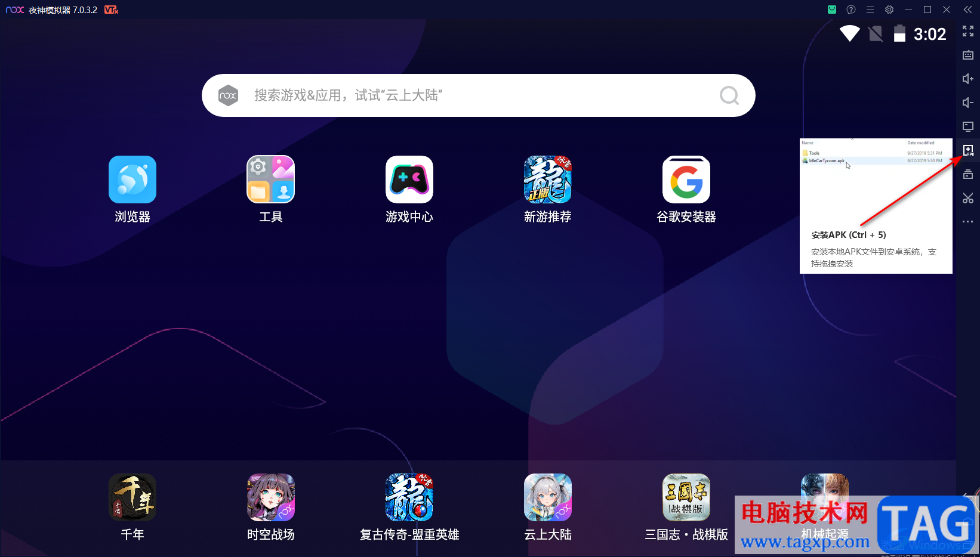Click the magnifier search button

(729, 95)
